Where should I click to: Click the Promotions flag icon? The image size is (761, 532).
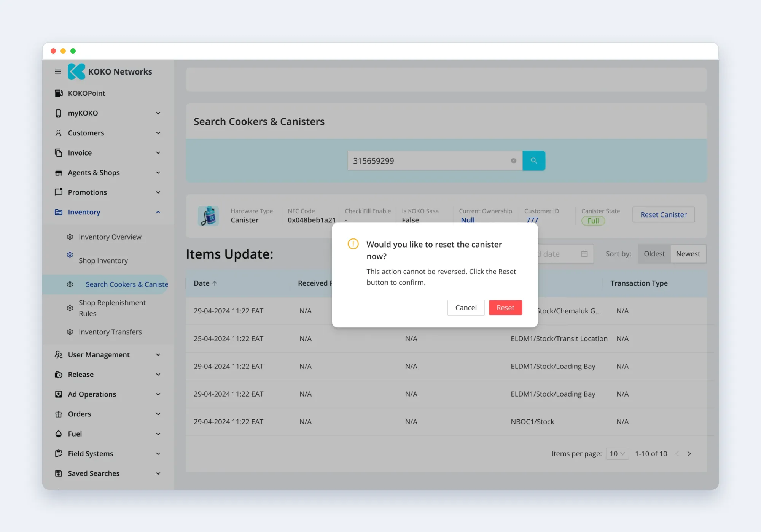(58, 192)
